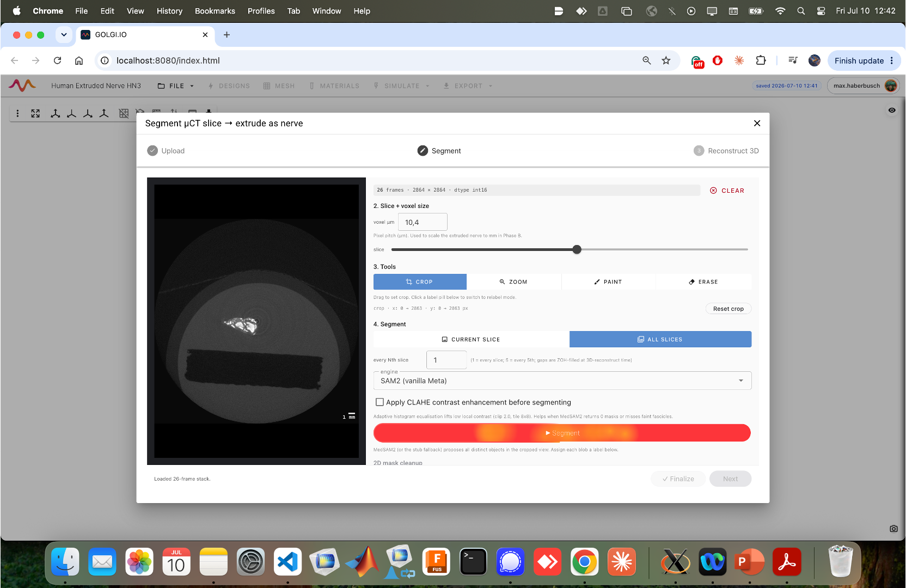Expand the EXPORT dropdown
The height and width of the screenshot is (588, 906).
click(x=468, y=86)
